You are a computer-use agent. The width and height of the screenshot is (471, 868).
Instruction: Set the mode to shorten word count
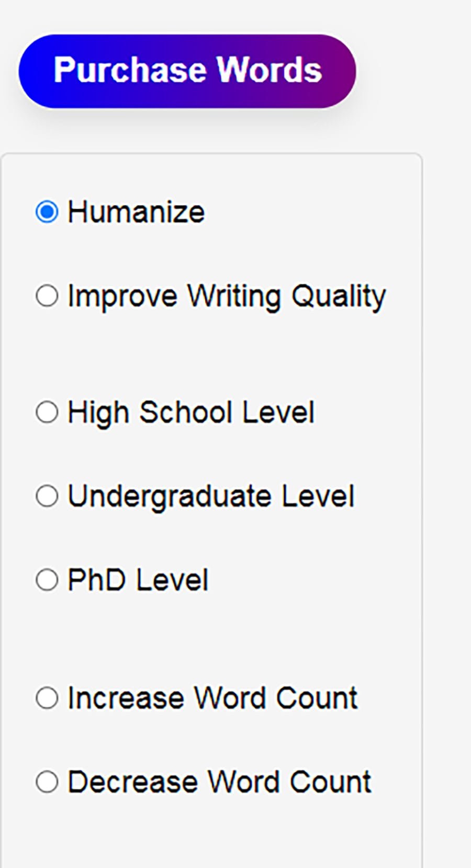(x=47, y=782)
